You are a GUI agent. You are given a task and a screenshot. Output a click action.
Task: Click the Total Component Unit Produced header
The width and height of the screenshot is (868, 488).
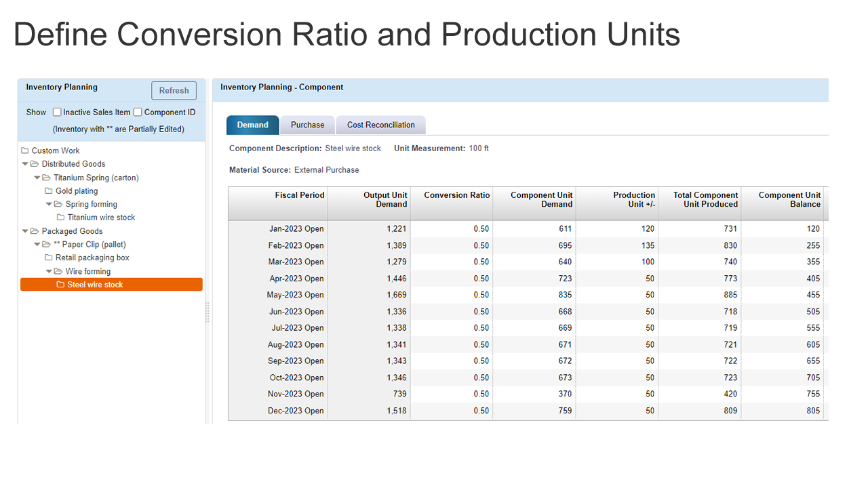coord(700,203)
